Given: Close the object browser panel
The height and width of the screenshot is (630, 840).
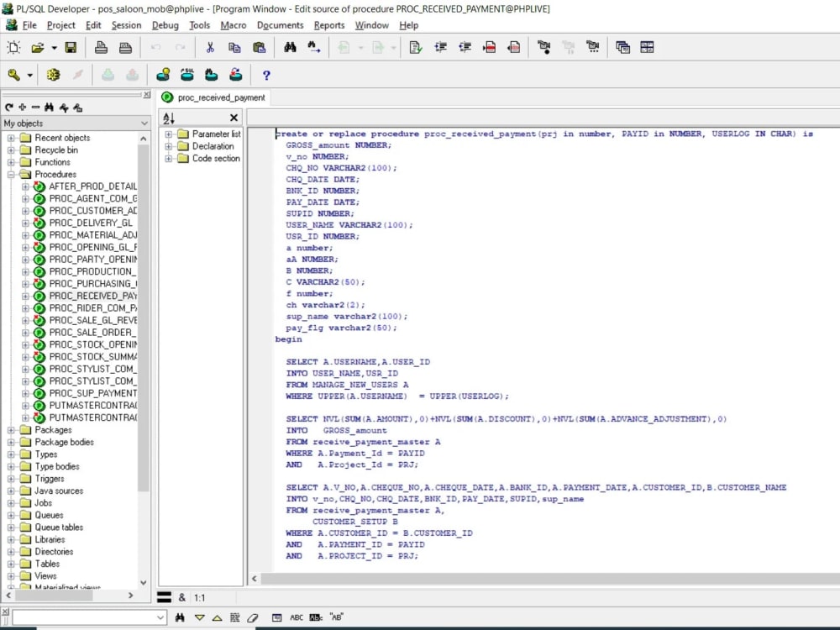Looking at the screenshot, I should point(146,95).
